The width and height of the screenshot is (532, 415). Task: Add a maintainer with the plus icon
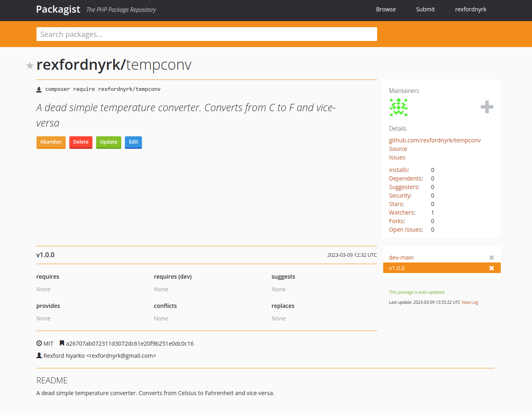pos(487,107)
